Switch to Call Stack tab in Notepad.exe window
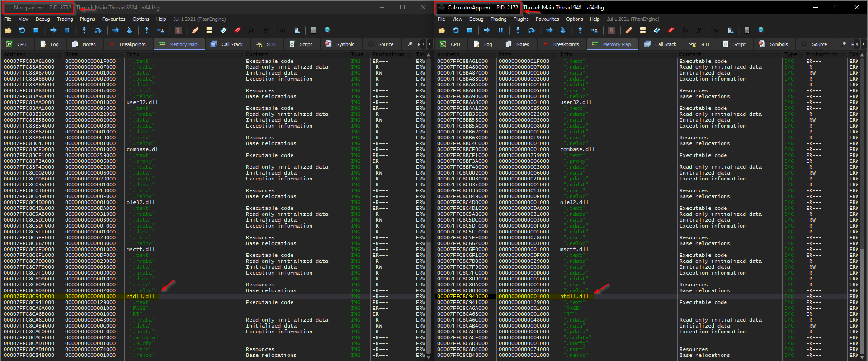The height and width of the screenshot is (361, 868). [227, 44]
